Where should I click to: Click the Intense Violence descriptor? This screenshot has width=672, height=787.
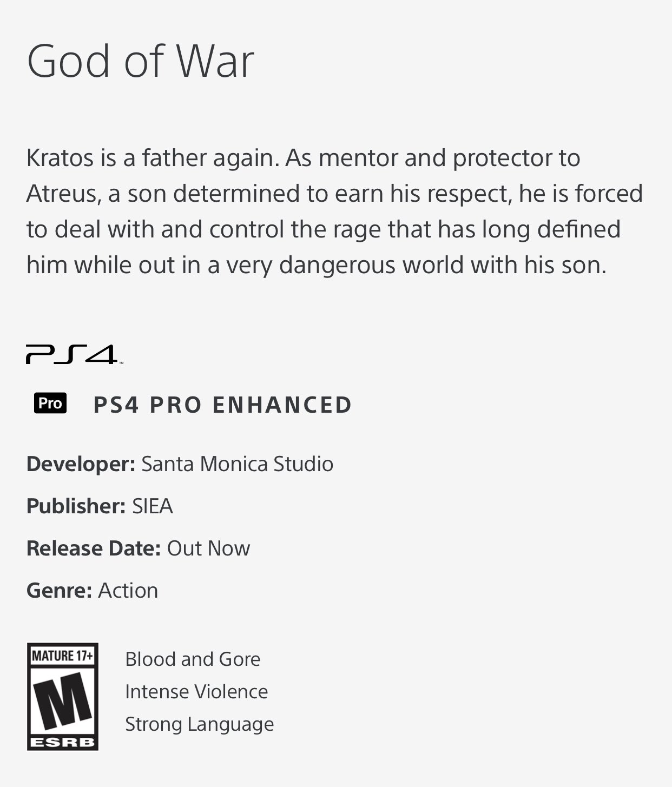click(x=196, y=692)
